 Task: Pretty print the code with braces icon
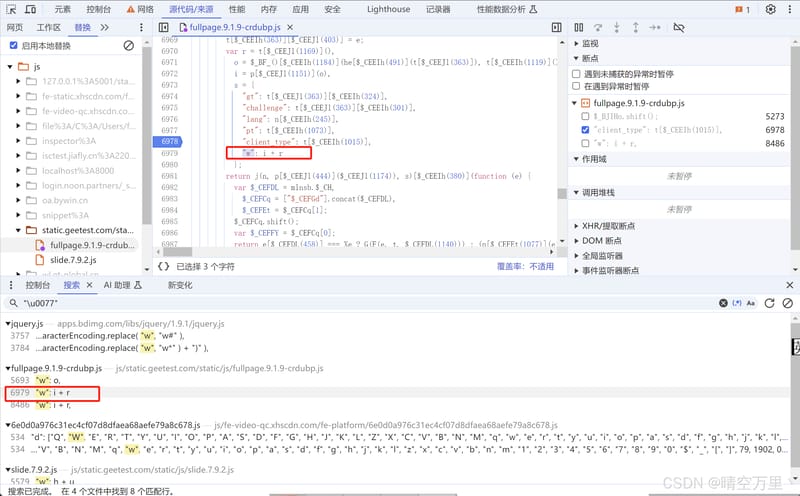click(x=163, y=266)
